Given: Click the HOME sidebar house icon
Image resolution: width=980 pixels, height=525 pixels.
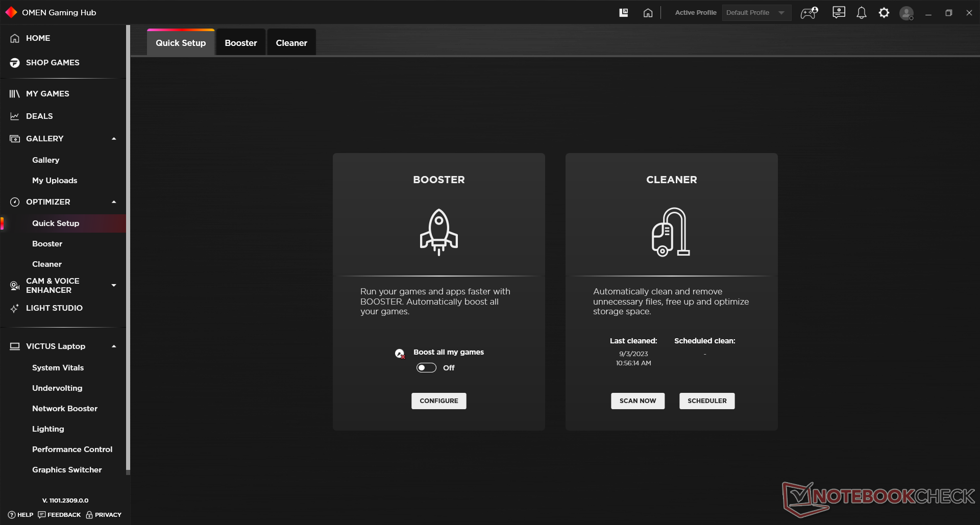Looking at the screenshot, I should click(15, 38).
